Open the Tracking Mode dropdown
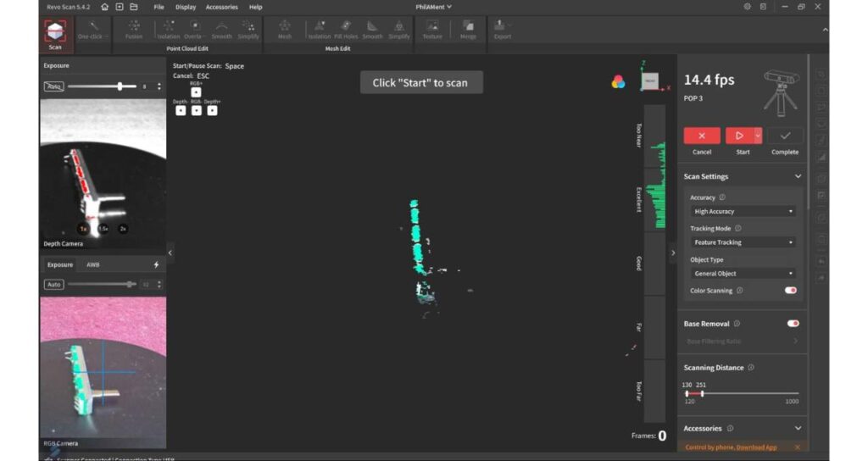868x461 pixels. click(x=743, y=242)
